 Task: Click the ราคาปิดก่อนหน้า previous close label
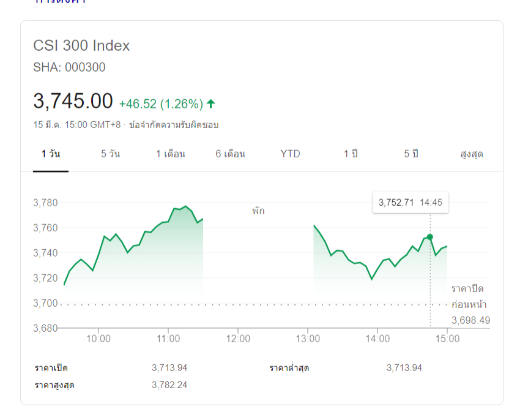tap(469, 296)
